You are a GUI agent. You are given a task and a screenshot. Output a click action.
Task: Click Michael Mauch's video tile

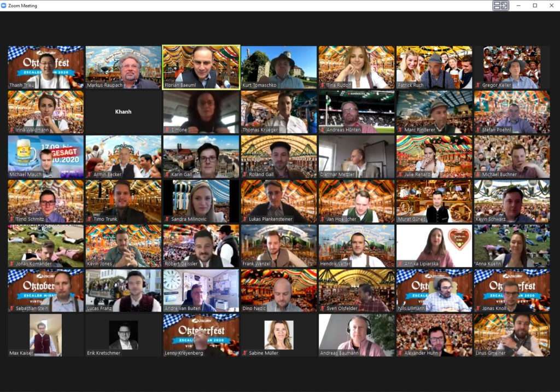tap(45, 156)
